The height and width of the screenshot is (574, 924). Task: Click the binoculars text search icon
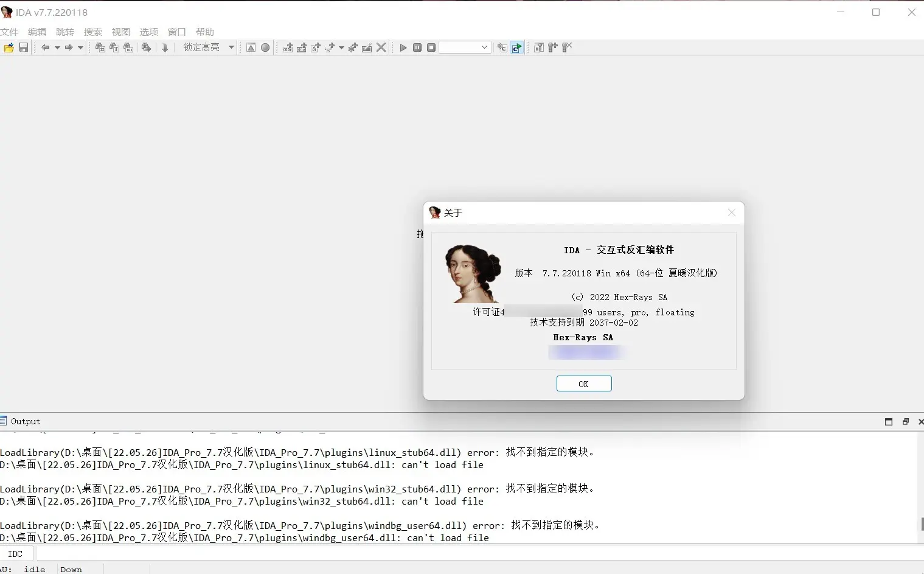[114, 47]
